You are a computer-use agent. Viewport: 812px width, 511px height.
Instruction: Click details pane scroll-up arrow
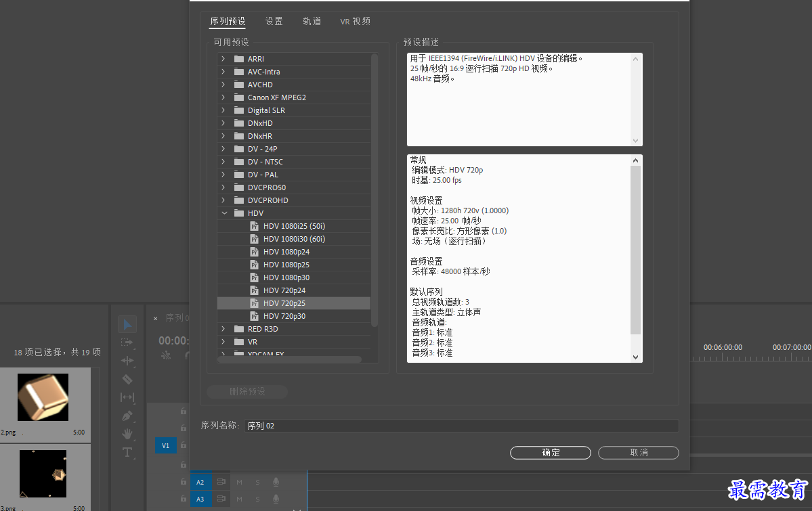(635, 160)
